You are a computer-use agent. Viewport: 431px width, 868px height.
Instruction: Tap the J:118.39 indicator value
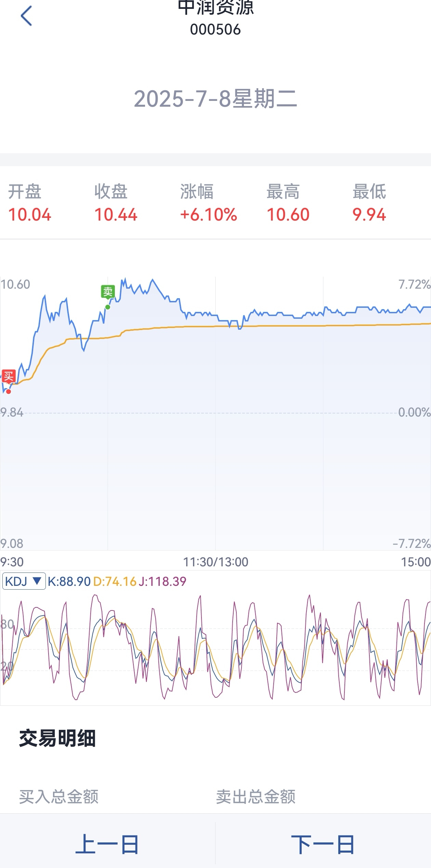coord(162,581)
